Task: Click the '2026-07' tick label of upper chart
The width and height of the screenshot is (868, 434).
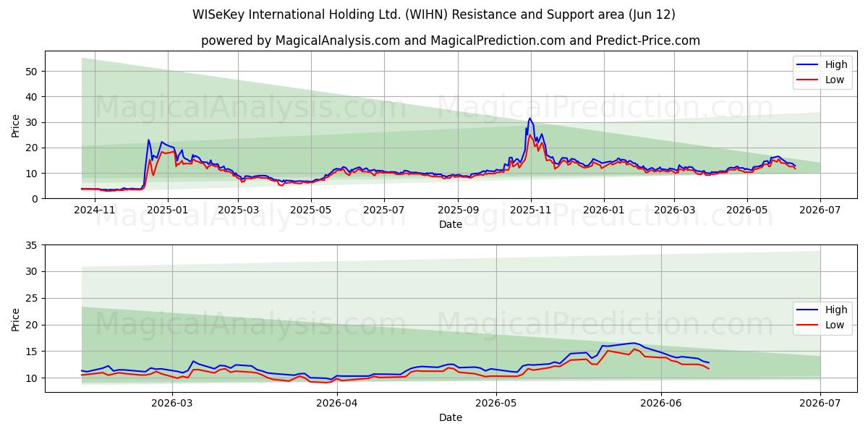Action: pos(820,210)
